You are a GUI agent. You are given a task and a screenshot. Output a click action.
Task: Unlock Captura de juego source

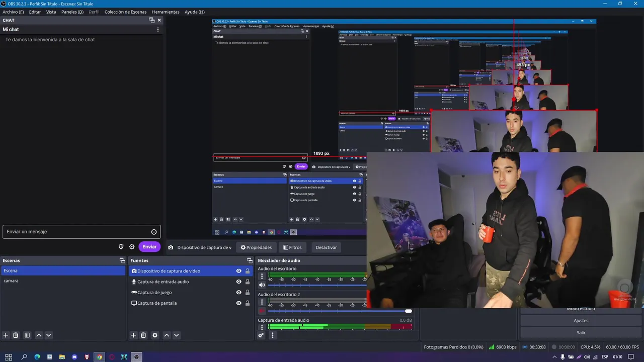[248, 293]
